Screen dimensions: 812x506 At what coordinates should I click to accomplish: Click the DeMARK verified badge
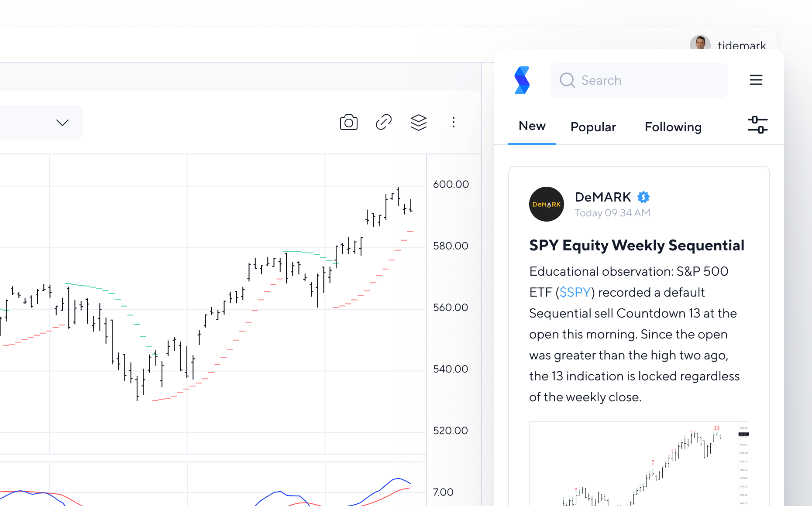click(x=643, y=197)
